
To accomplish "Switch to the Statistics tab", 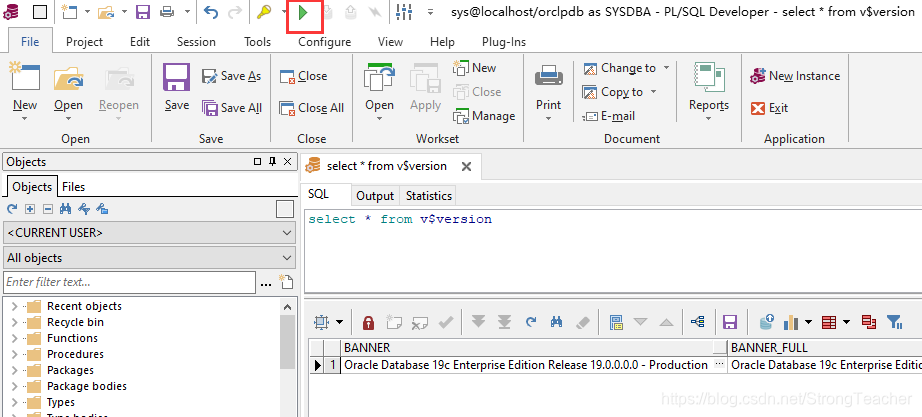I will click(x=429, y=196).
